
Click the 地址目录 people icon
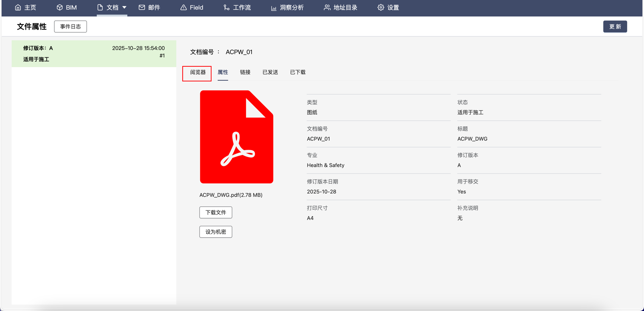[x=327, y=7]
